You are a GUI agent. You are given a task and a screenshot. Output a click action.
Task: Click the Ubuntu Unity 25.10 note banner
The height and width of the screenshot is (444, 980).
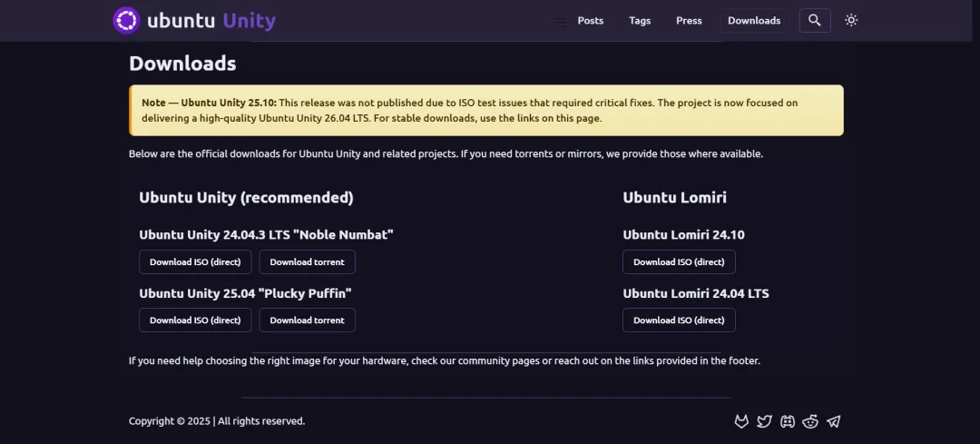(486, 110)
